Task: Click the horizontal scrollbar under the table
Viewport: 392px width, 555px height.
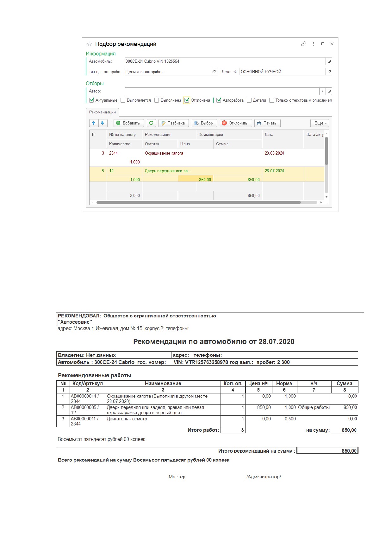Action: 199,202
